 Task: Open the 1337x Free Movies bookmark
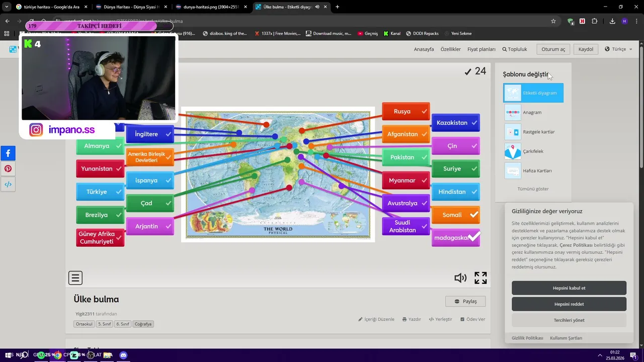tap(277, 34)
